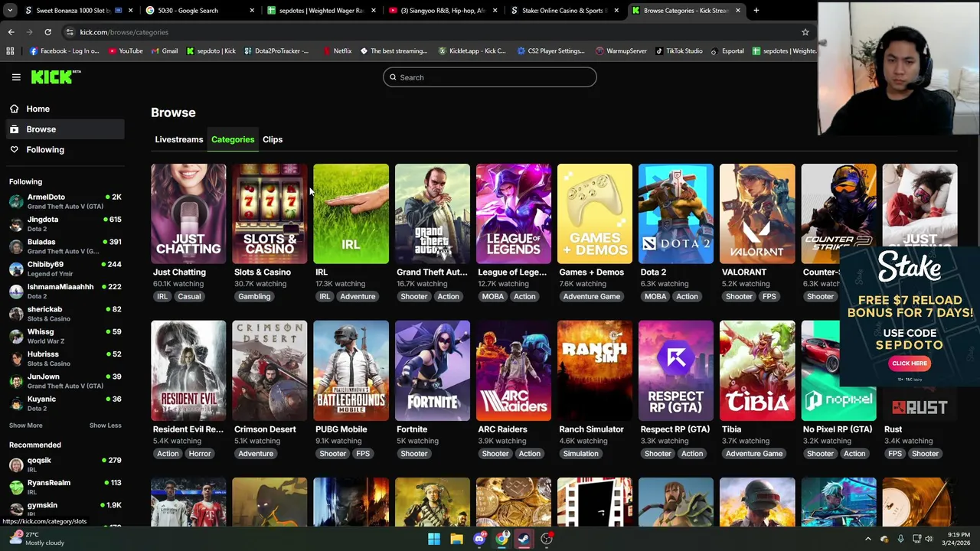
Task: Click Horror tag under Resident Evil
Action: pyautogui.click(x=200, y=454)
